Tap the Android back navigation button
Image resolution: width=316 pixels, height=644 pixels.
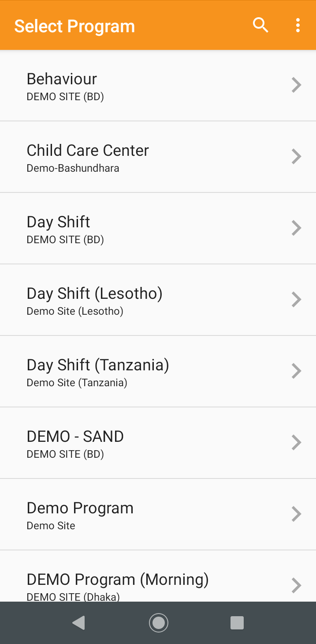tap(79, 623)
